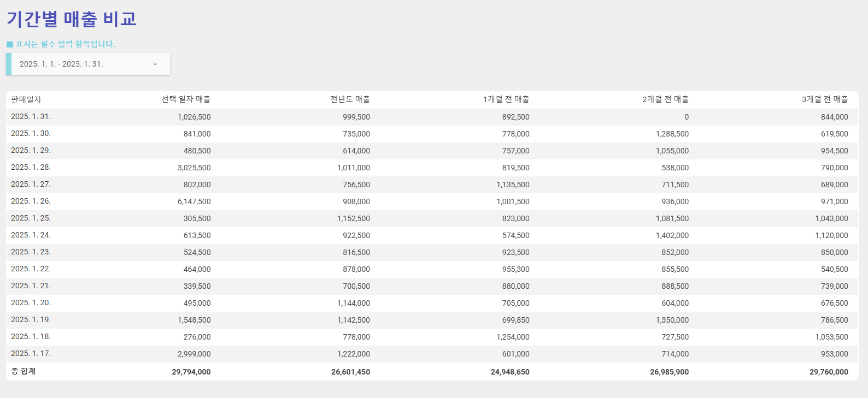The image size is (868, 398).
Task: Select the 2025. 1. 28. date cell
Action: click(x=31, y=168)
